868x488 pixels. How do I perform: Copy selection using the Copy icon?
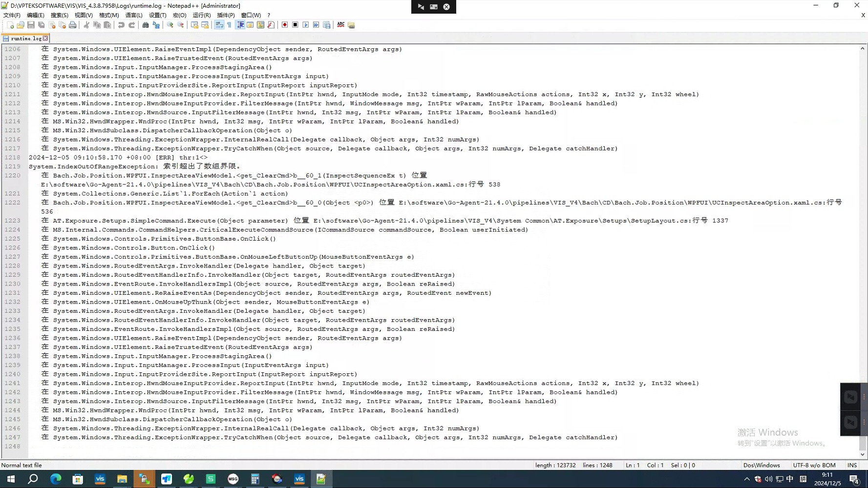click(x=97, y=25)
